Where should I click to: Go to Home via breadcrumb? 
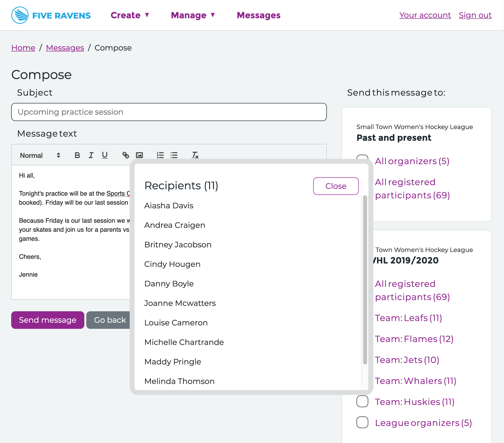pyautogui.click(x=23, y=48)
